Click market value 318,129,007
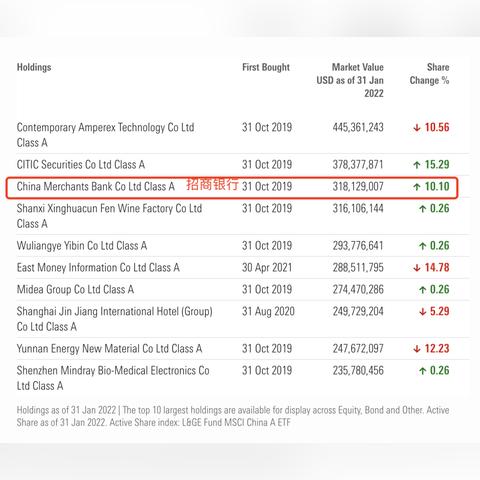The height and width of the screenshot is (480, 480). [358, 187]
